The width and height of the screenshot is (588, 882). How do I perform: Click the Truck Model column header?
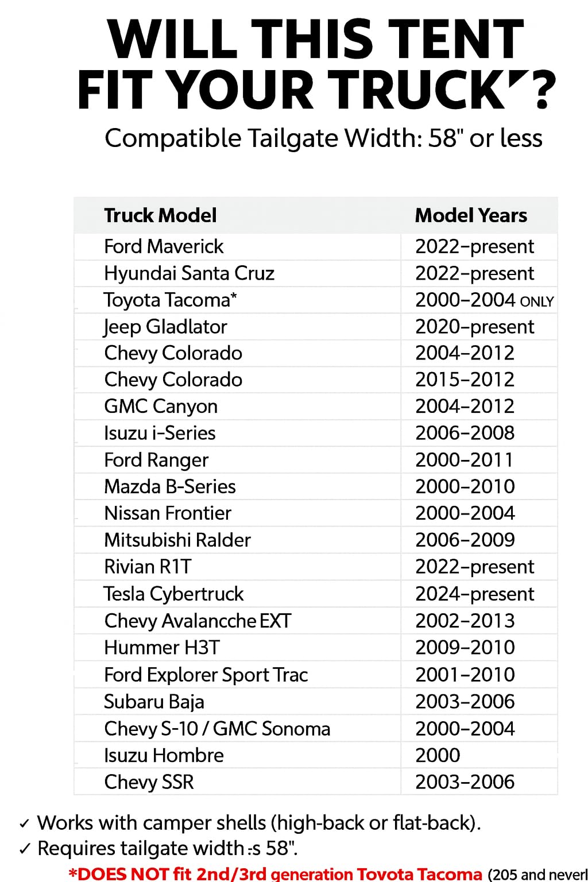160,215
